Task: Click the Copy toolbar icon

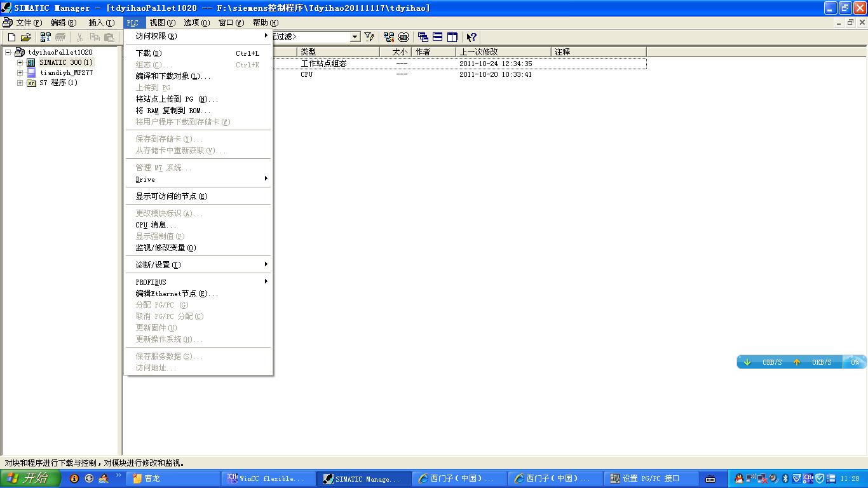Action: coord(95,37)
